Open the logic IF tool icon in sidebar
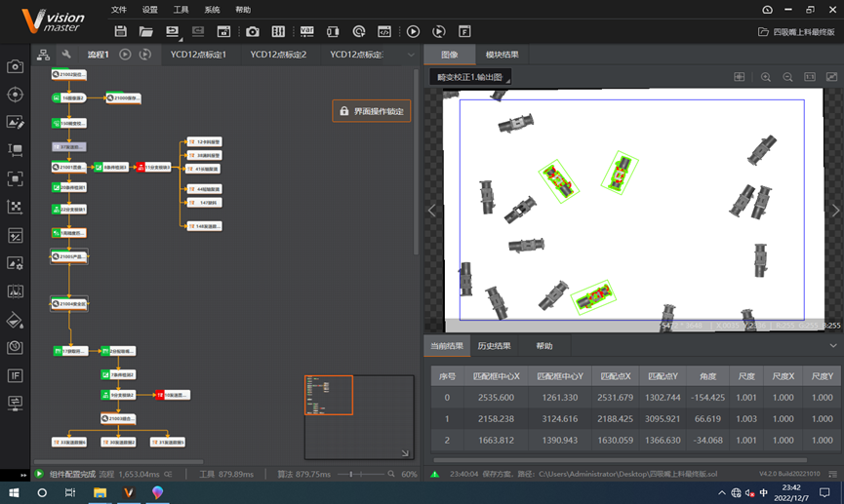Image resolution: width=844 pixels, height=504 pixels. pos(15,375)
